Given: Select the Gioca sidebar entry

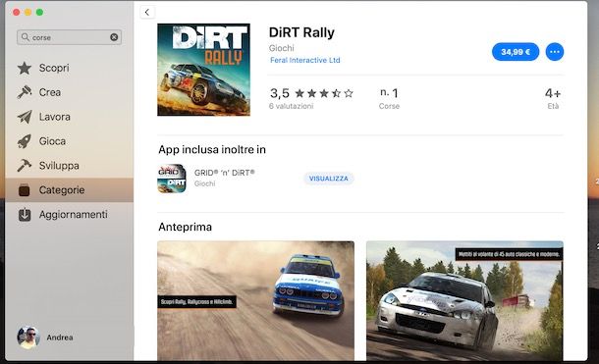Looking at the screenshot, I should [69, 141].
